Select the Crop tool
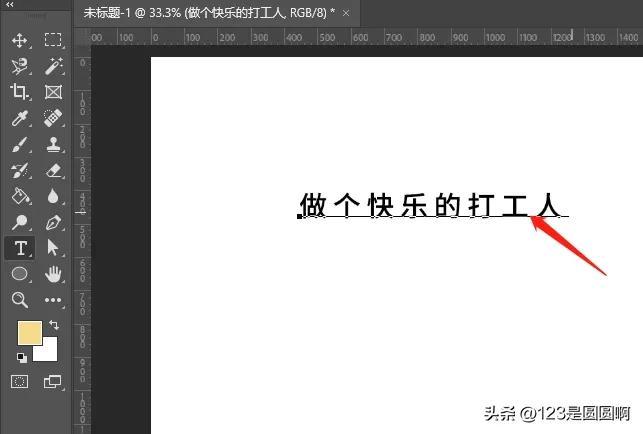 (x=19, y=92)
